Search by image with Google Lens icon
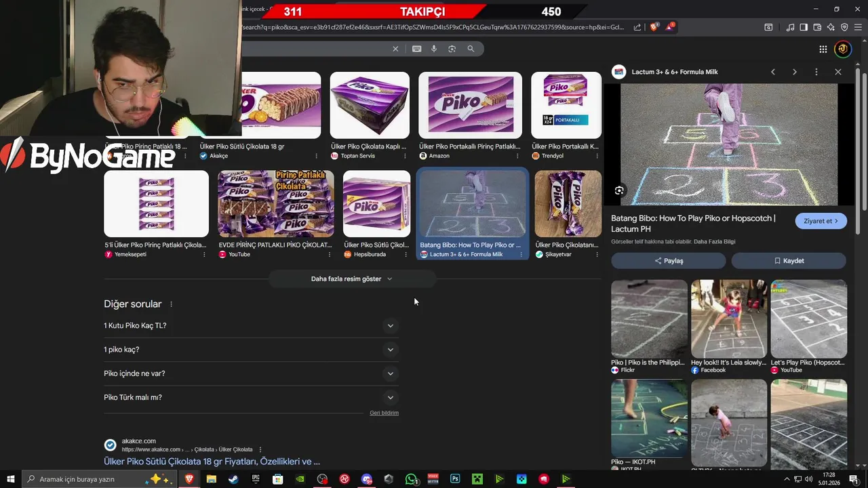 click(x=452, y=49)
